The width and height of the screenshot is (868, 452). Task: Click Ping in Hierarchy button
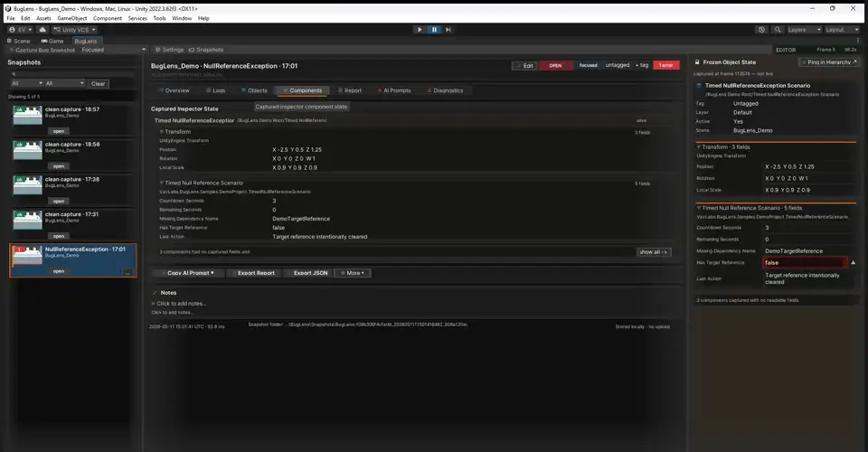[828, 62]
